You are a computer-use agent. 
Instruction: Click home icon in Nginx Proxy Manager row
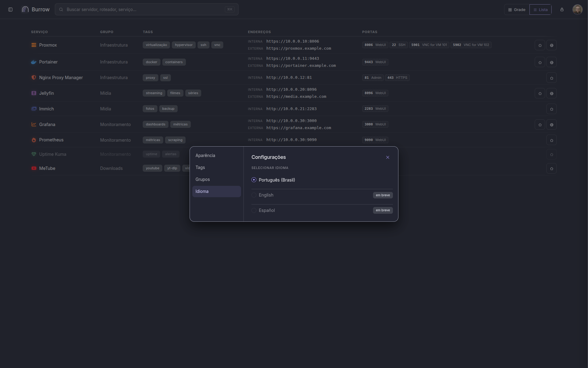(x=552, y=78)
